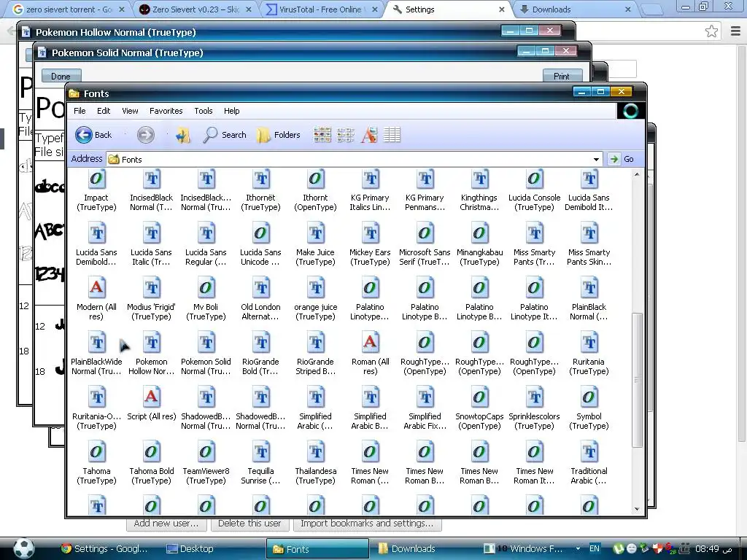
Task: Show the Folders pane
Action: [278, 135]
